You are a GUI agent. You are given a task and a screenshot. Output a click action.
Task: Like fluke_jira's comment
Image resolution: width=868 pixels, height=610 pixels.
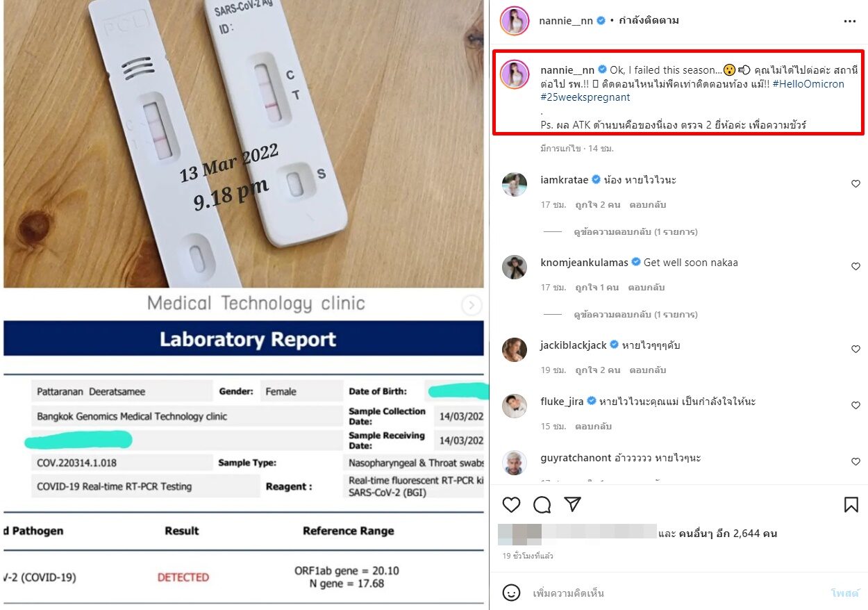(856, 406)
